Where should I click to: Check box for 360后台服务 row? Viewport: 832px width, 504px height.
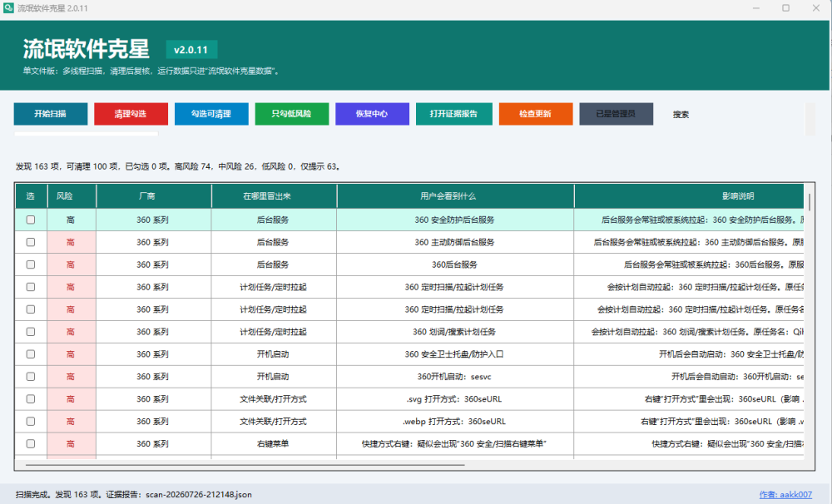(x=31, y=264)
